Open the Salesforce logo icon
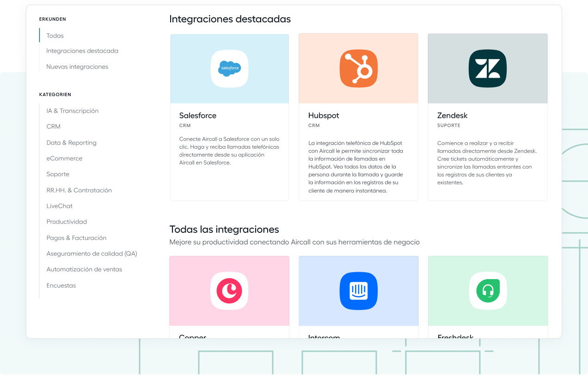Image resolution: width=588 pixels, height=378 pixels. (229, 68)
